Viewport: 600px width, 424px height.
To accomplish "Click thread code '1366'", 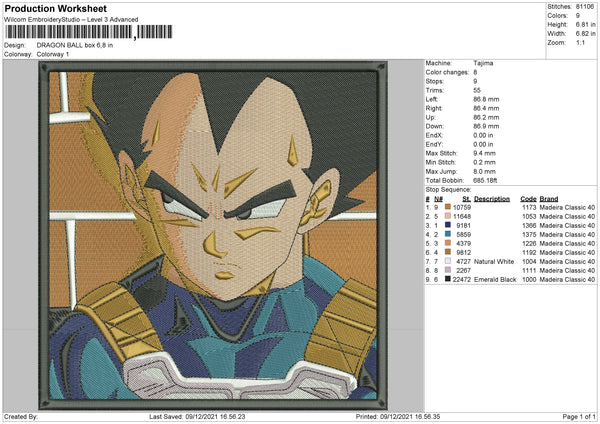I will click(x=529, y=226).
